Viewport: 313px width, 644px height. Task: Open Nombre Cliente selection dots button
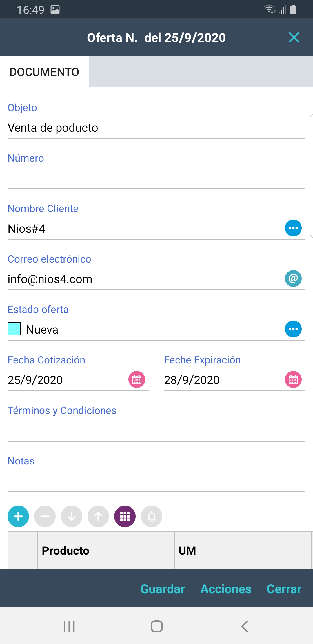pos(293,228)
